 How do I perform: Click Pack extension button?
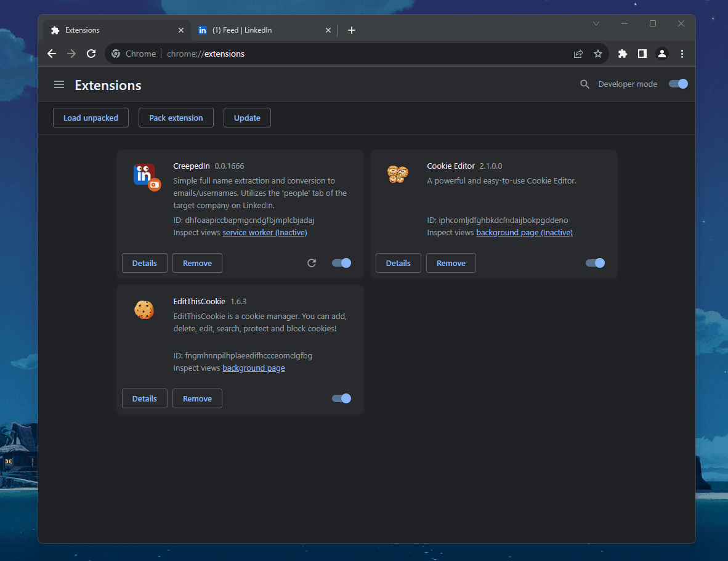pyautogui.click(x=176, y=118)
